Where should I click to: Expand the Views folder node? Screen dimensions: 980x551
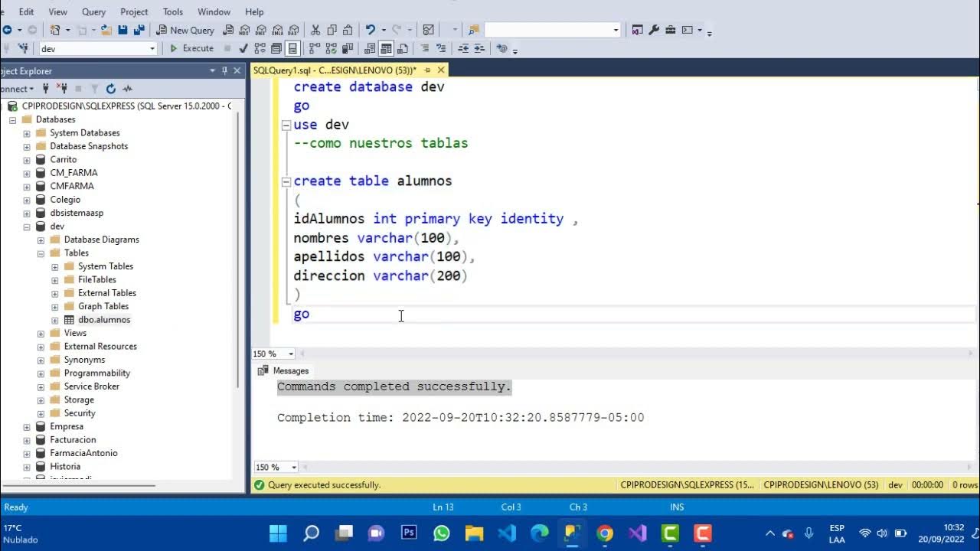(41, 334)
